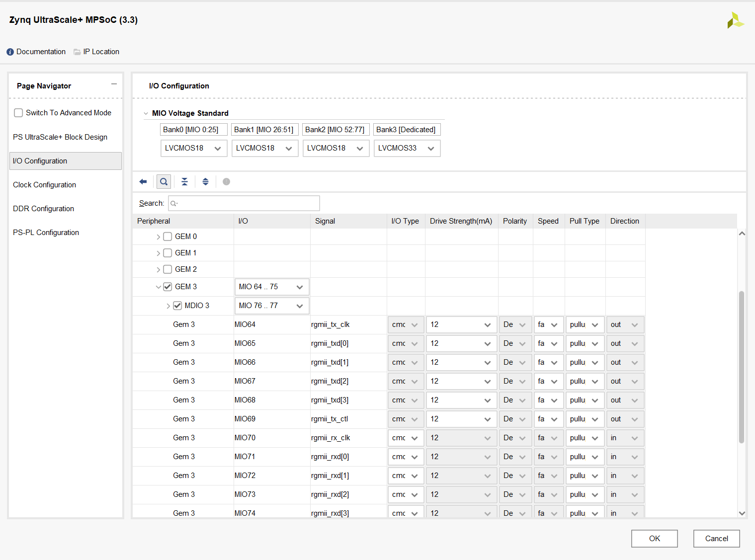
Task: Minimize the Page Navigator panel
Action: pos(114,84)
